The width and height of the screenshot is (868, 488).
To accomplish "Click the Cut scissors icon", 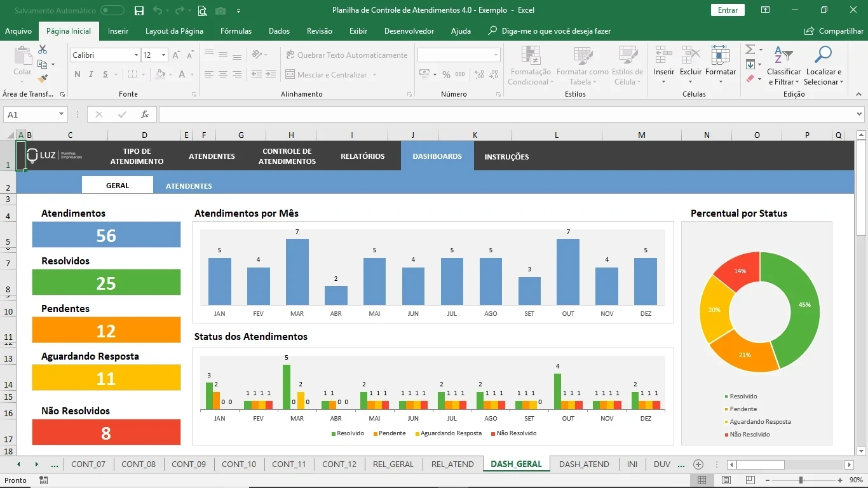I will [43, 50].
